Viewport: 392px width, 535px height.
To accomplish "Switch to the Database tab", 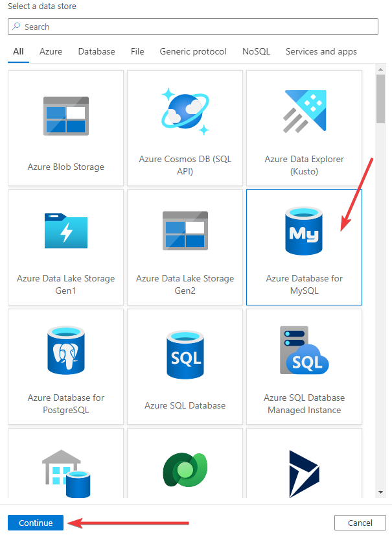I will (97, 51).
